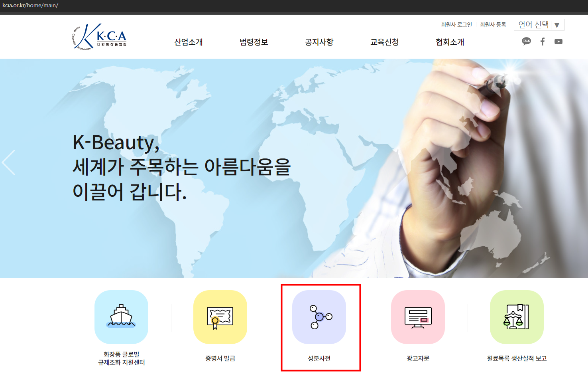The width and height of the screenshot is (588, 374).
Task: Open the 법령정보 menu
Action: click(x=254, y=42)
